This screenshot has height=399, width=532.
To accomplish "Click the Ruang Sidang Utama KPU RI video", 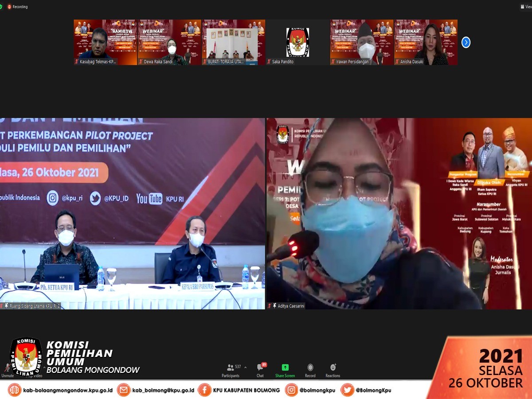I will point(132,213).
